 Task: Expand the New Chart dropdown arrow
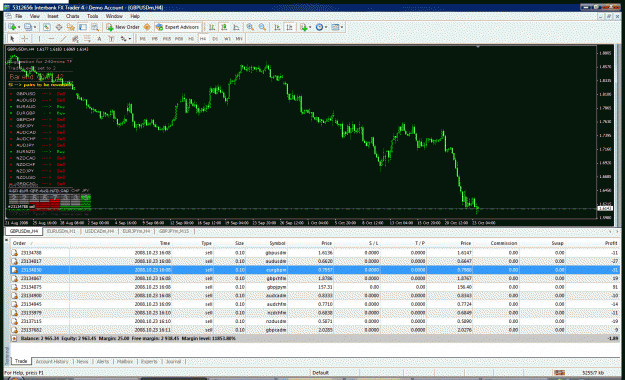pos(19,27)
